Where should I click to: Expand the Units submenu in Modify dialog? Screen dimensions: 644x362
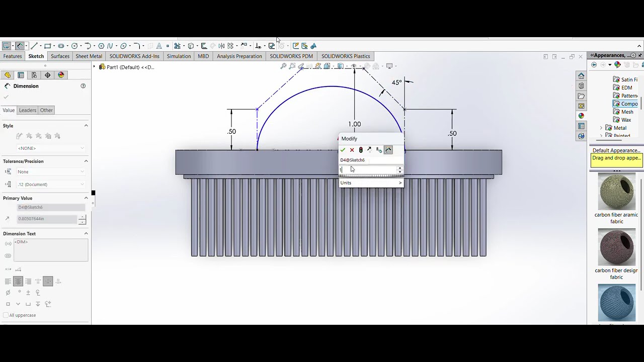pos(371,183)
